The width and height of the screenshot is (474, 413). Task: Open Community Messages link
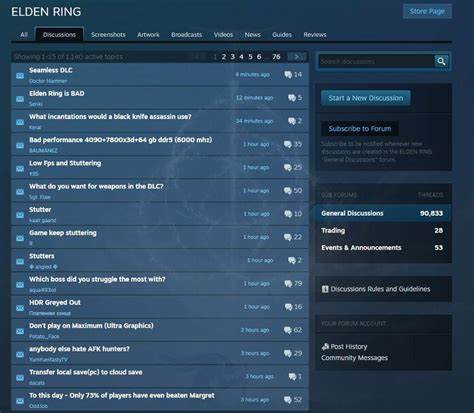[354, 358]
